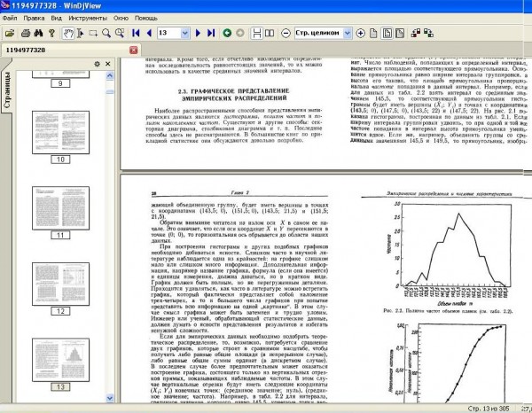532x413 pixels.
Task: Select page 11 thumbnail
Action: 60,208
